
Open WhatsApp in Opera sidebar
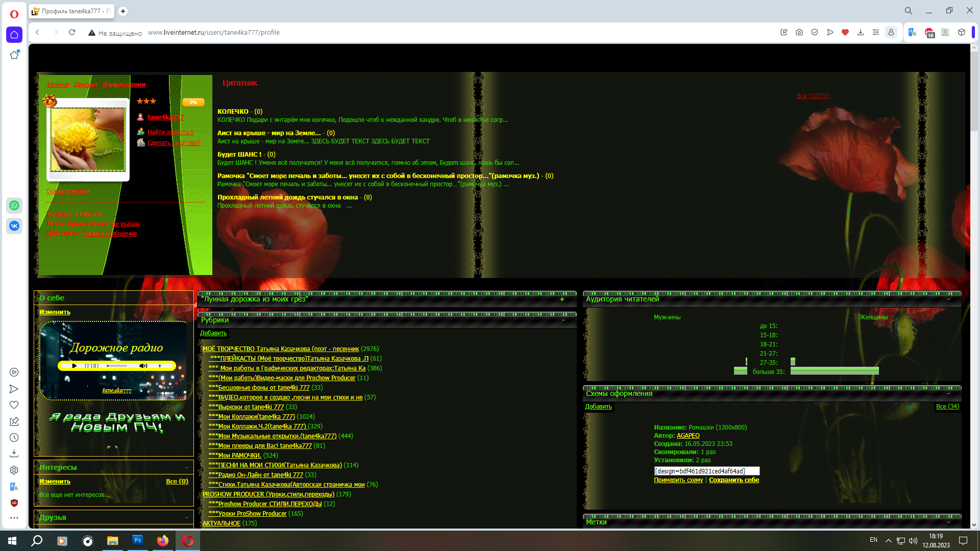click(14, 206)
